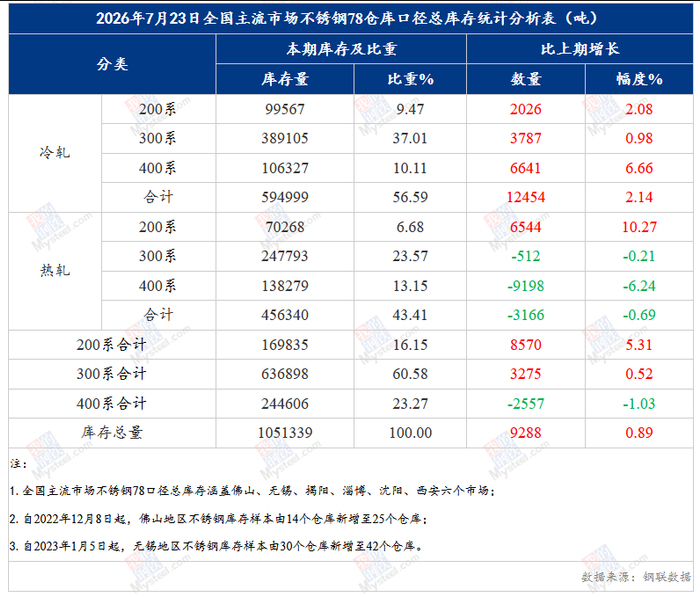Click the 热轧 category cell
This screenshot has width=700, height=597.
[55, 271]
